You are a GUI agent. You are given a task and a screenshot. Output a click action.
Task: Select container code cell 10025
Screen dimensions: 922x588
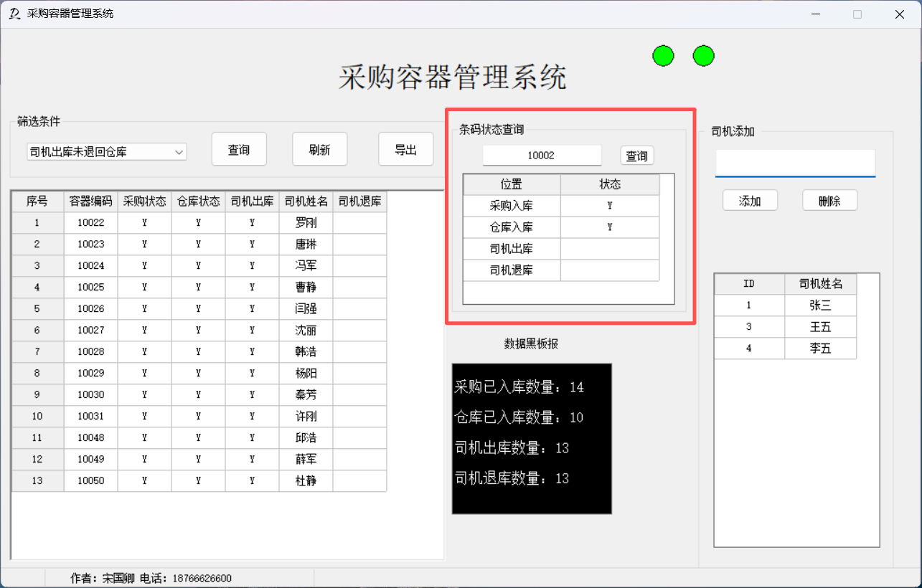point(91,288)
